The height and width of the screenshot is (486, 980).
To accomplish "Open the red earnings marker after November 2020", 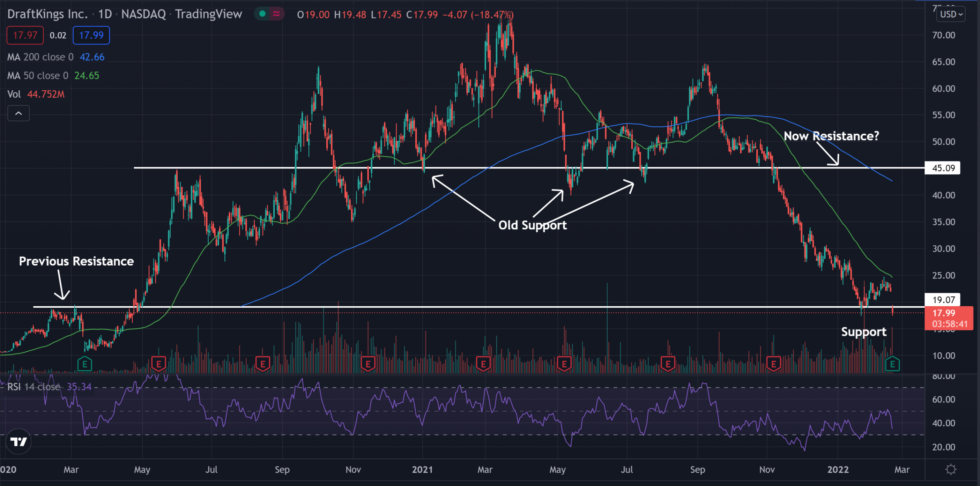I will (x=368, y=363).
